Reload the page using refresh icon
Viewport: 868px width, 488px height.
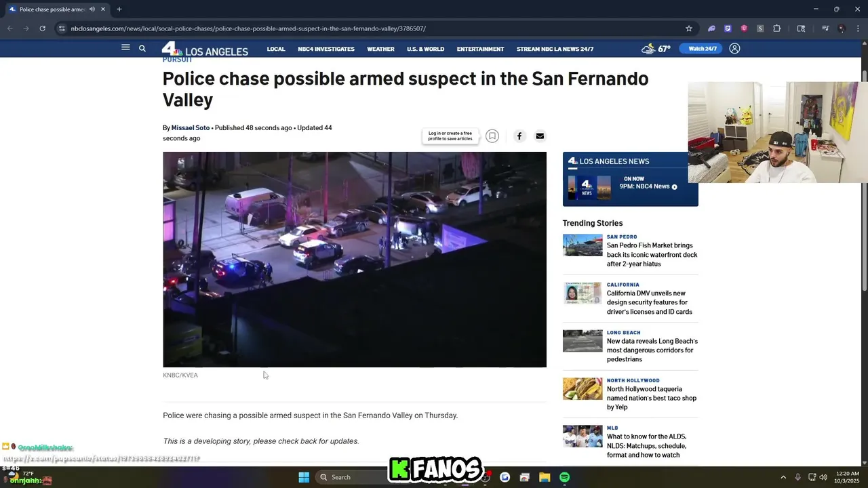tap(42, 28)
